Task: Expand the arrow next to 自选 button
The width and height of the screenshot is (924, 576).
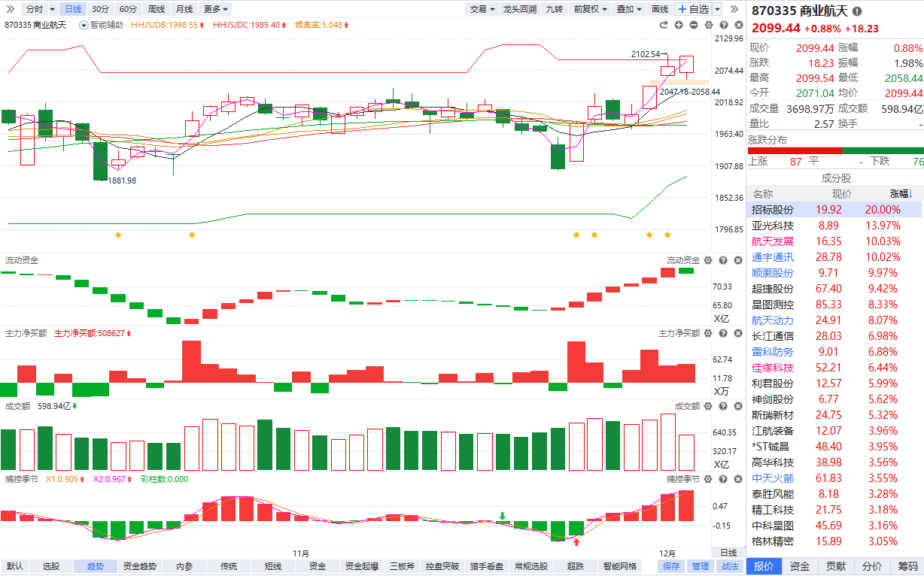Action: [x=717, y=9]
